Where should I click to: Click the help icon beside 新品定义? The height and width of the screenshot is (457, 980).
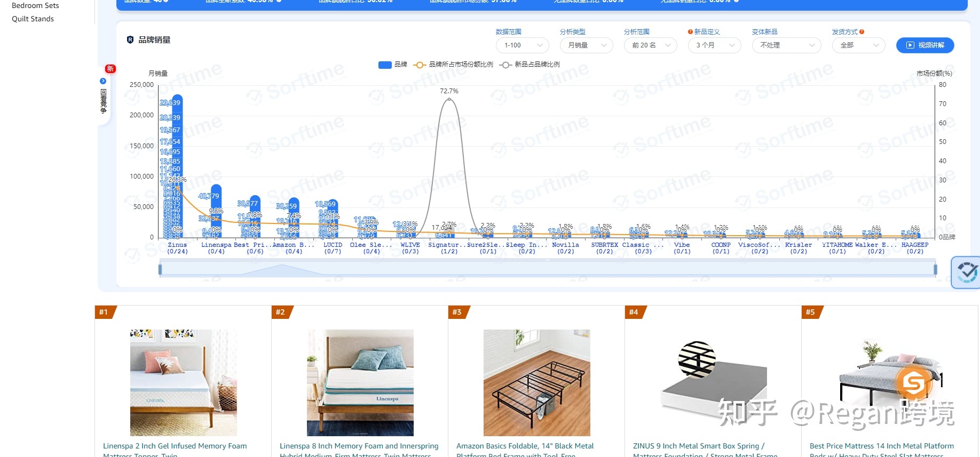(x=690, y=32)
